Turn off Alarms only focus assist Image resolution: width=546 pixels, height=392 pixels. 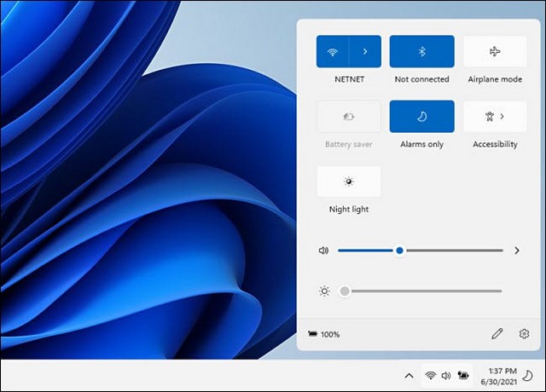(x=421, y=116)
